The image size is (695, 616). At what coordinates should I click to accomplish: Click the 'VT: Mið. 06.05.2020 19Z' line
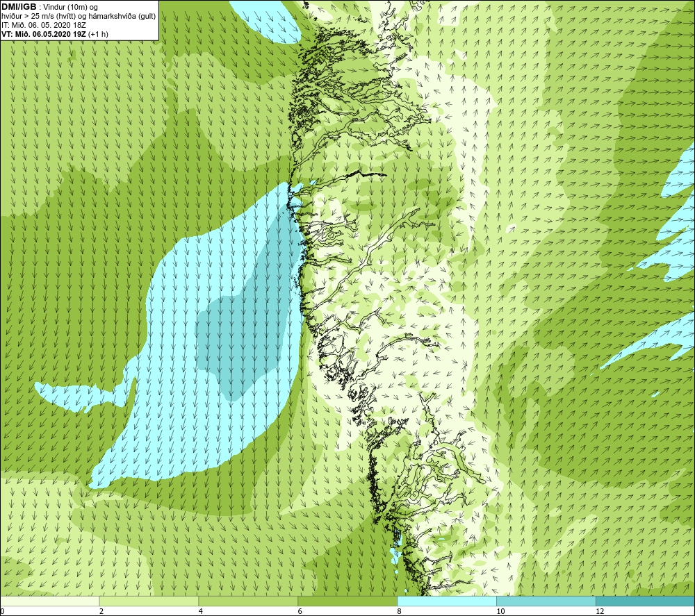(x=44, y=34)
